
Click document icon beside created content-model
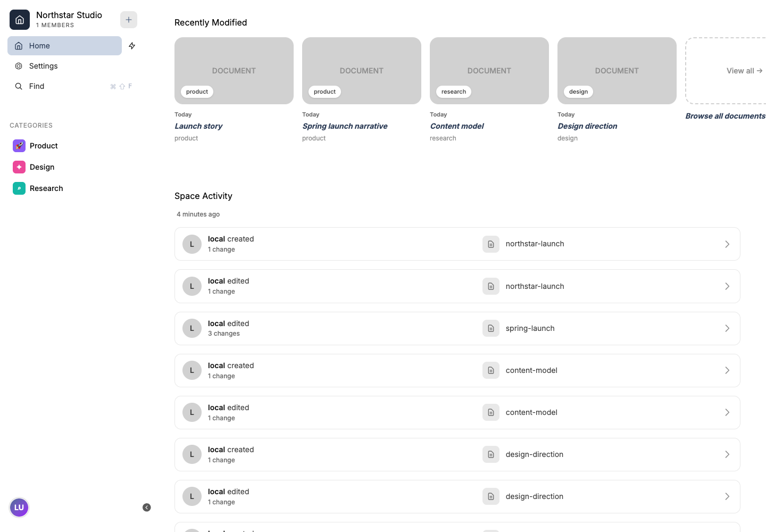tap(491, 370)
